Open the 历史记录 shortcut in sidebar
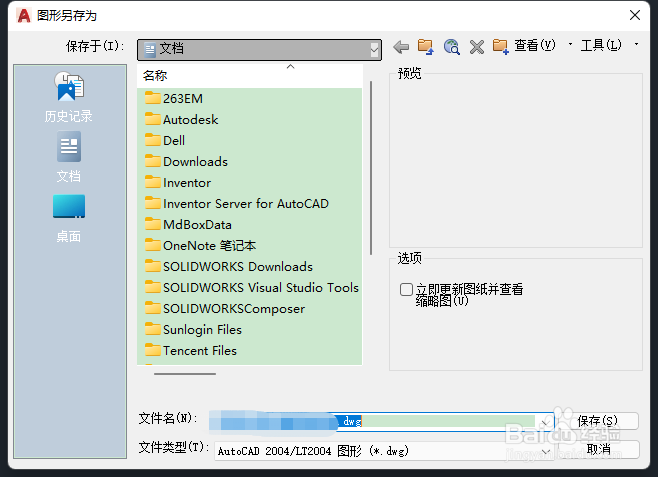658x477 pixels. 69,97
